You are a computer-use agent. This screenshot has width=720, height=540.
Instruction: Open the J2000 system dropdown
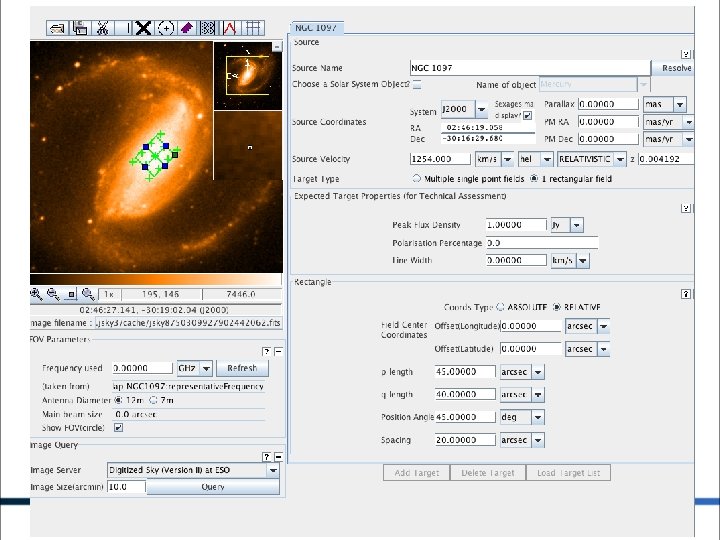[x=481, y=109]
